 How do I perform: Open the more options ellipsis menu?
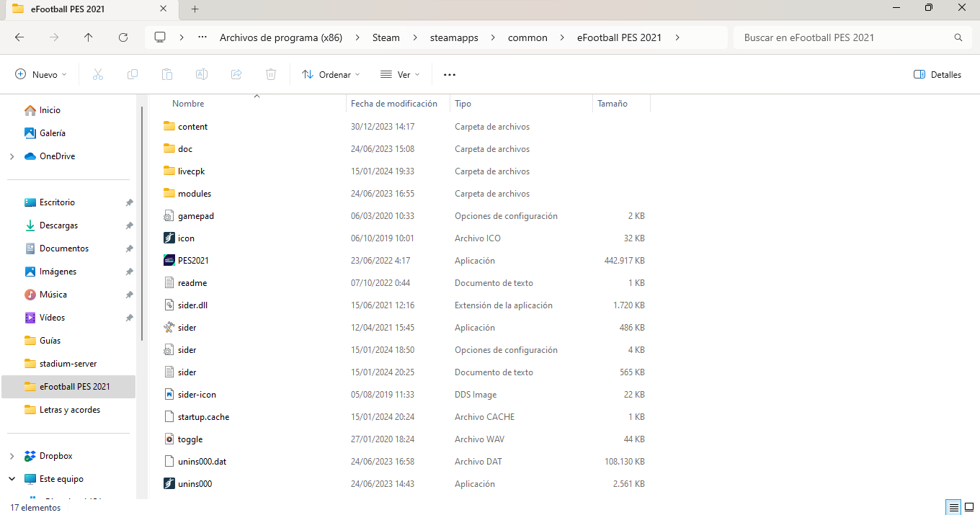450,74
